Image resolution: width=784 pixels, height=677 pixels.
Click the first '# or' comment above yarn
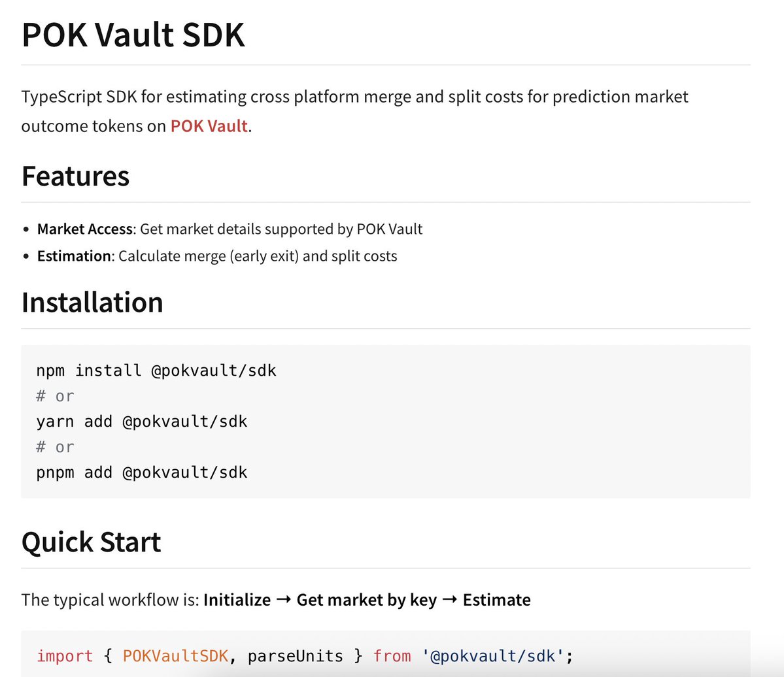coord(55,396)
